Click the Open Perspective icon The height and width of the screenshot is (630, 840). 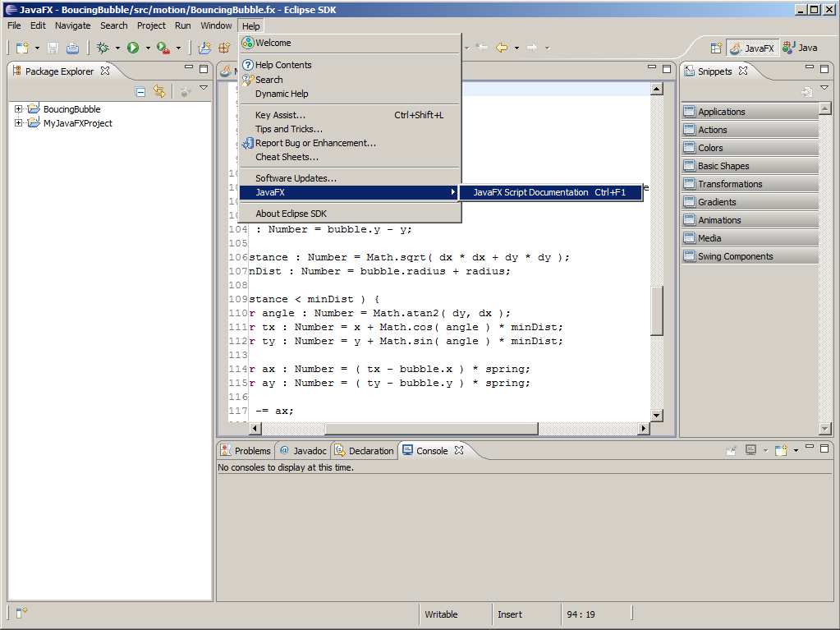[x=716, y=48]
